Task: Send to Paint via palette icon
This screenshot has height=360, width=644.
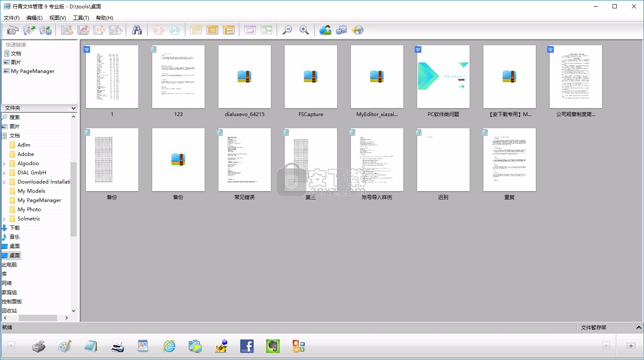Action: point(65,346)
